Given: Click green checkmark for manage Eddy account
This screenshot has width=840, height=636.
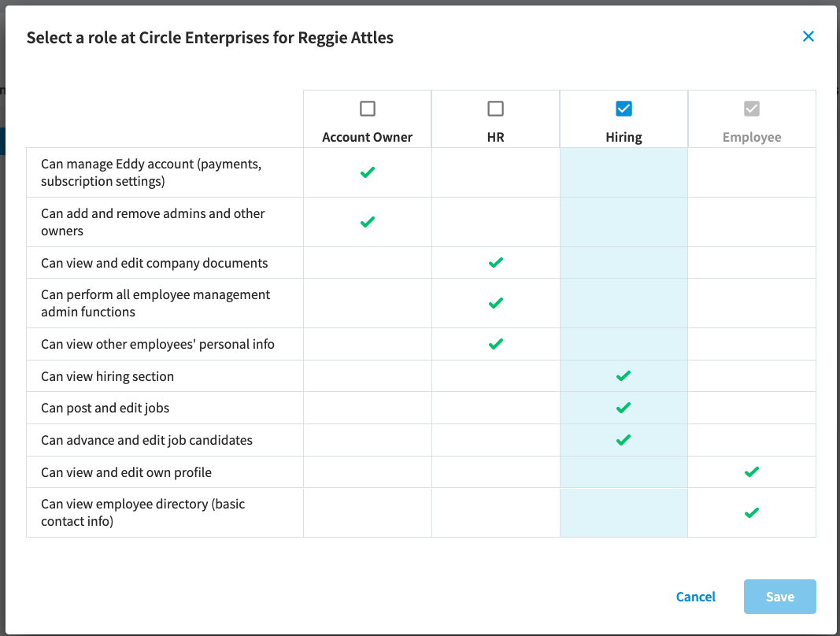Looking at the screenshot, I should [368, 172].
